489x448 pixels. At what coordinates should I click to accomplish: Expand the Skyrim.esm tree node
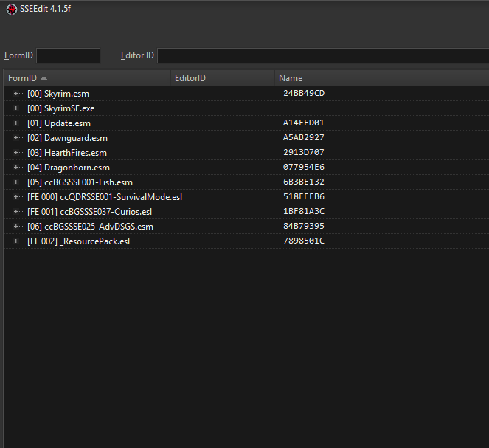tap(15, 94)
